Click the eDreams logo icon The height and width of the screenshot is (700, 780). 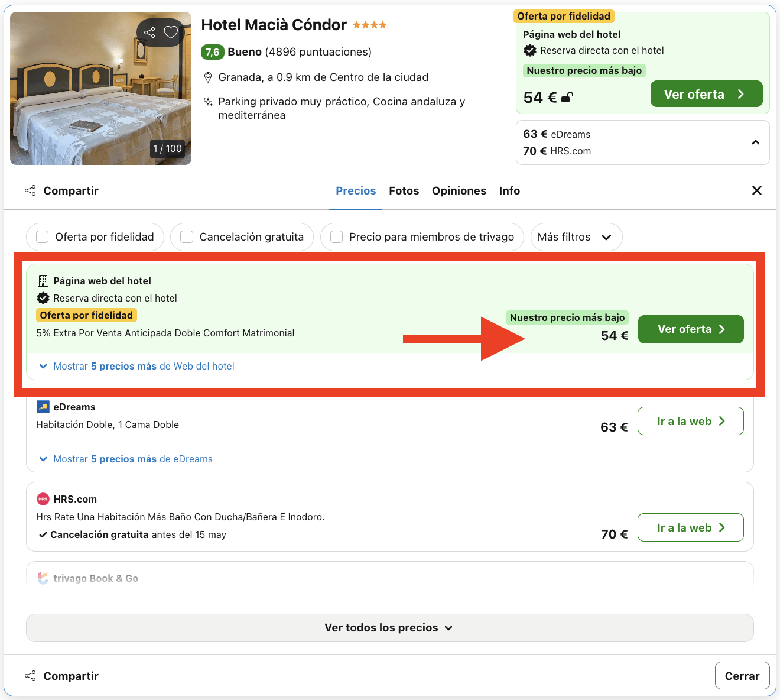43,407
